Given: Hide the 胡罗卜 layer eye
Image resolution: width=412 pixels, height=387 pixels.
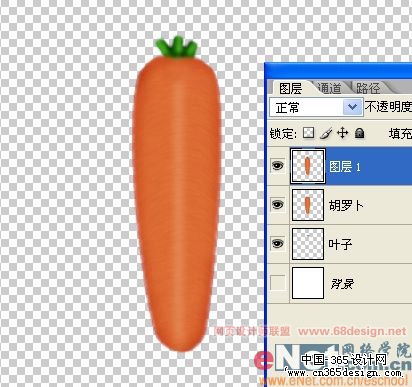Looking at the screenshot, I should click(278, 204).
